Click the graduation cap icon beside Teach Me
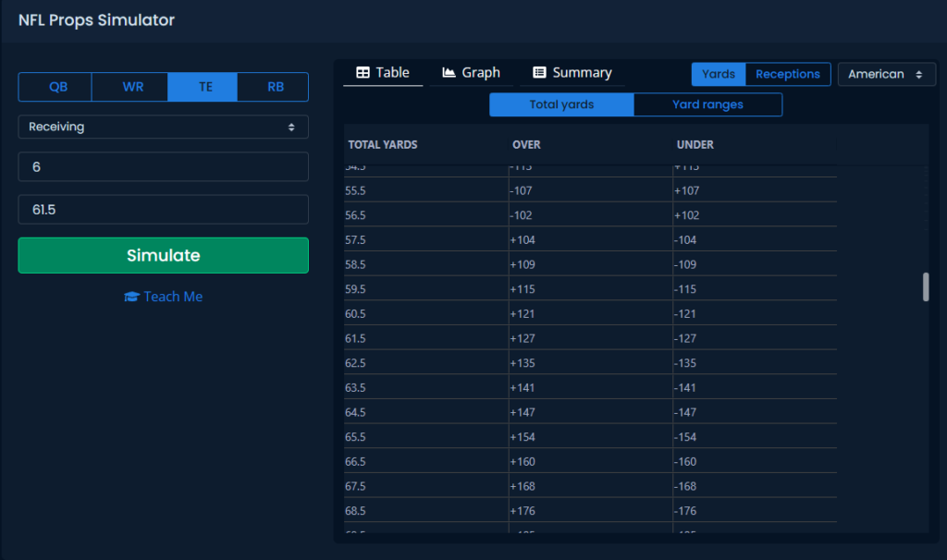The width and height of the screenshot is (947, 560). [x=131, y=297]
